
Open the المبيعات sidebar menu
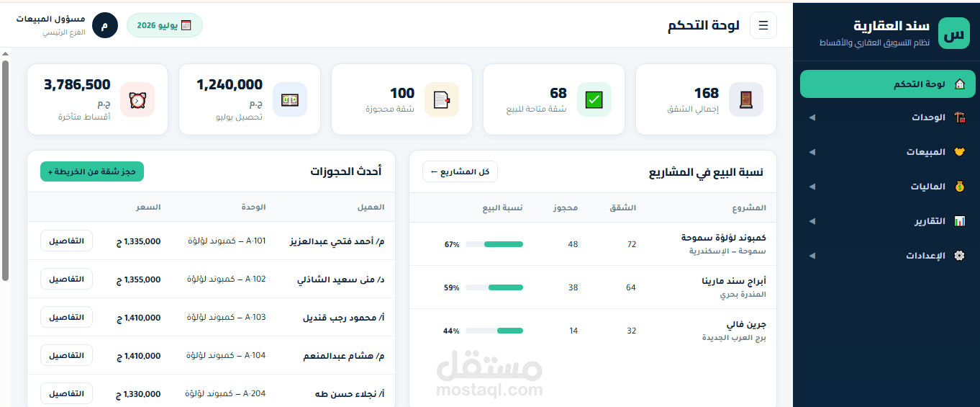pos(886,152)
